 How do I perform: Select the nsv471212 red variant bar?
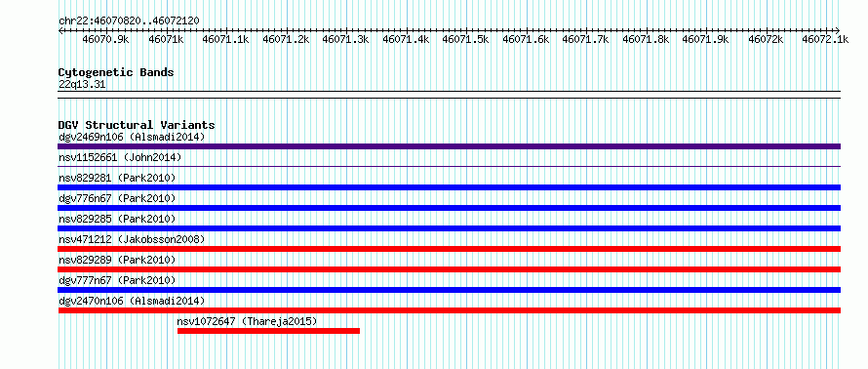pyautogui.click(x=449, y=249)
